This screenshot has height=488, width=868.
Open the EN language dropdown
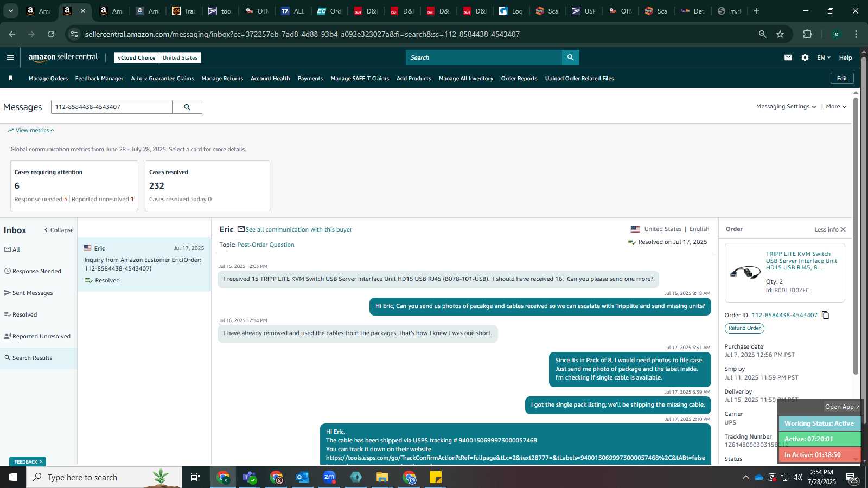tap(824, 57)
